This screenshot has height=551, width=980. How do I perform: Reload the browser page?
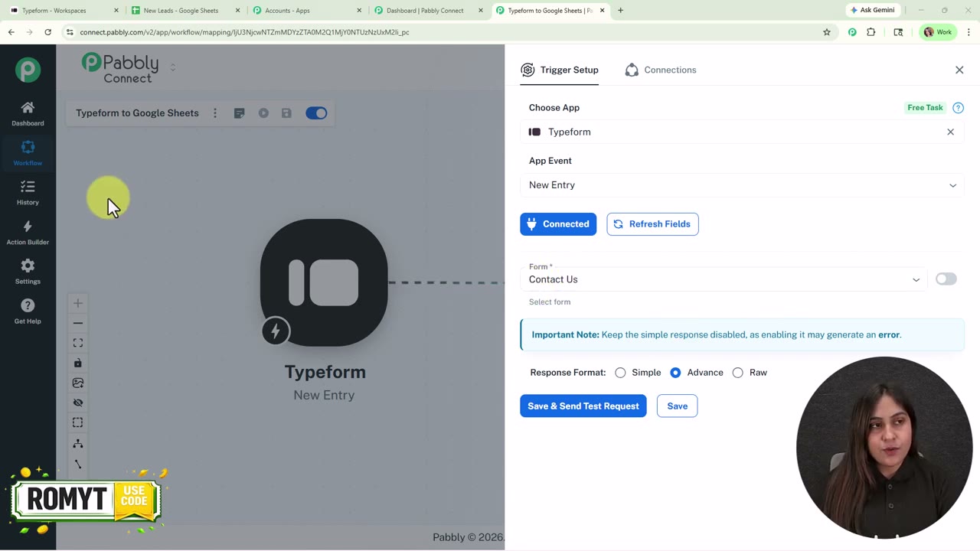47,32
